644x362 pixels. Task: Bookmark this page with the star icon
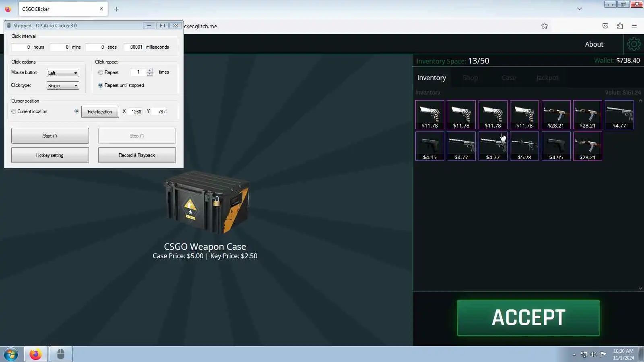(x=545, y=26)
